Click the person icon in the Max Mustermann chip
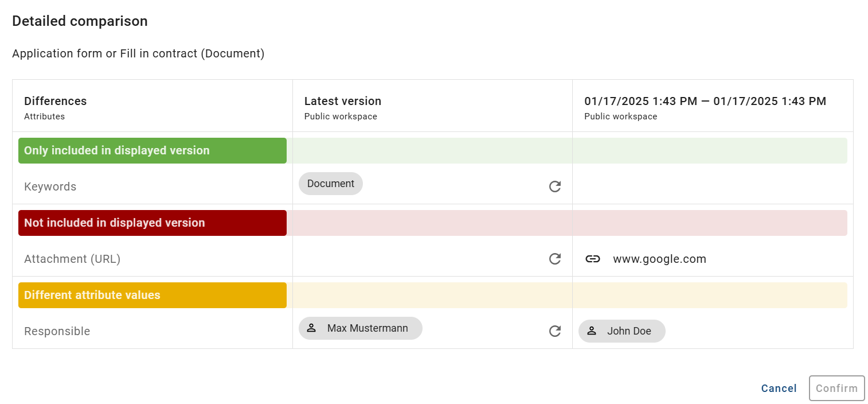Screen dimensions: 868x404 pyautogui.click(x=311, y=328)
